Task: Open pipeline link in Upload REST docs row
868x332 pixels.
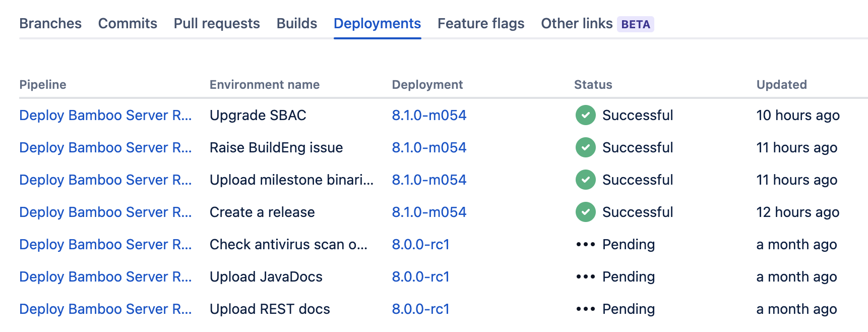Action: (105, 309)
